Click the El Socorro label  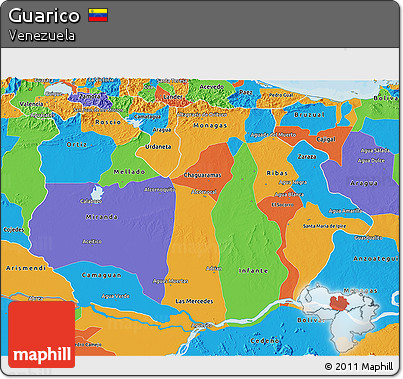(283, 205)
